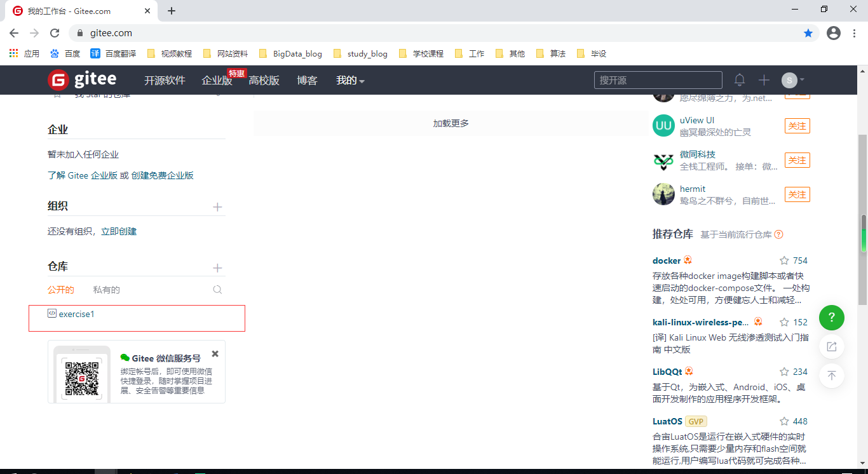
Task: Click the WeChat QR code image
Action: [82, 379]
